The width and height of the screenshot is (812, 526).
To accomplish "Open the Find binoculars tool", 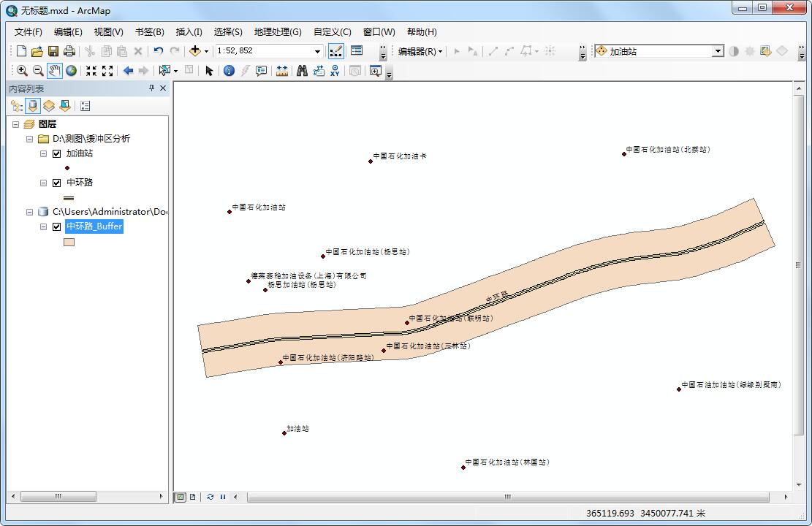I will pyautogui.click(x=303, y=71).
